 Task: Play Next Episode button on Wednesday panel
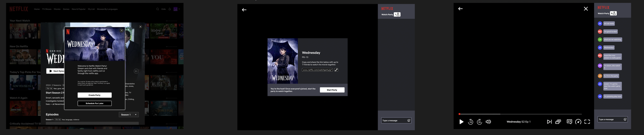pyautogui.click(x=55, y=71)
